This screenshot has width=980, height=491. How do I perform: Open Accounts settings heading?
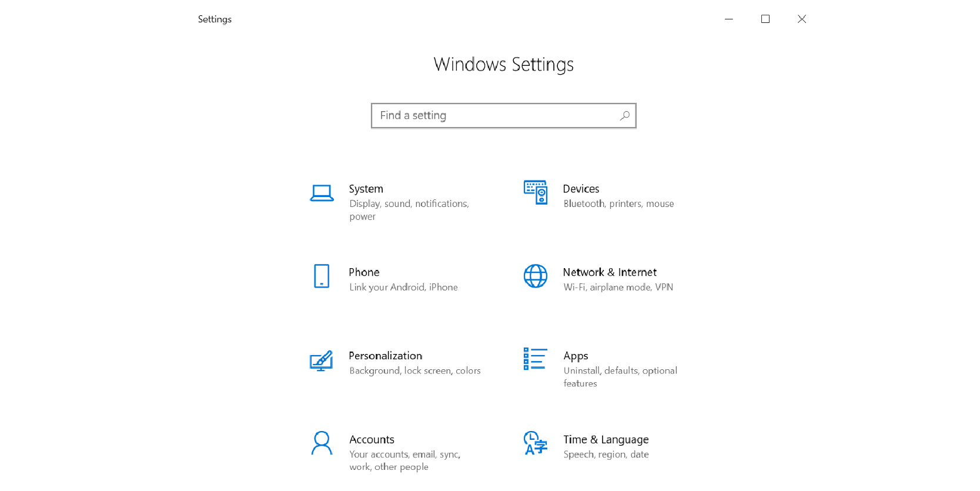click(372, 439)
